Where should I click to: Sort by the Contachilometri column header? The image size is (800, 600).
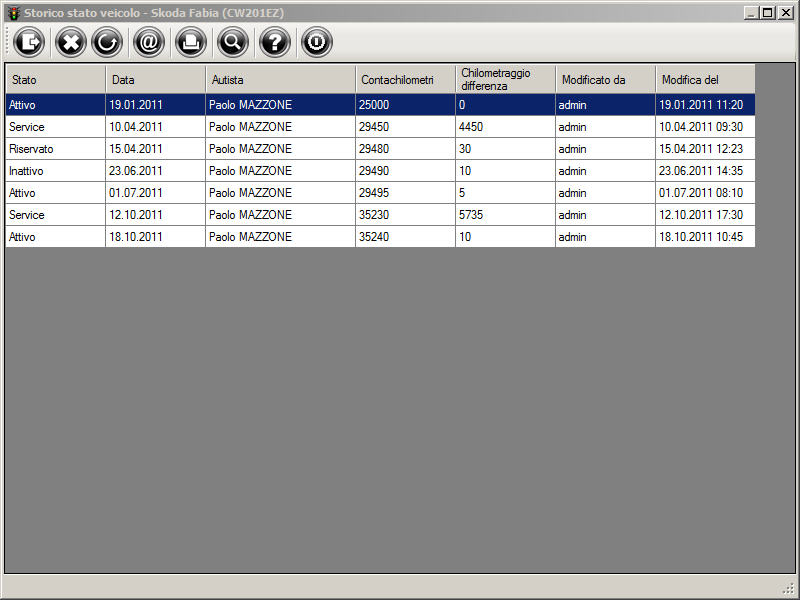pos(406,80)
